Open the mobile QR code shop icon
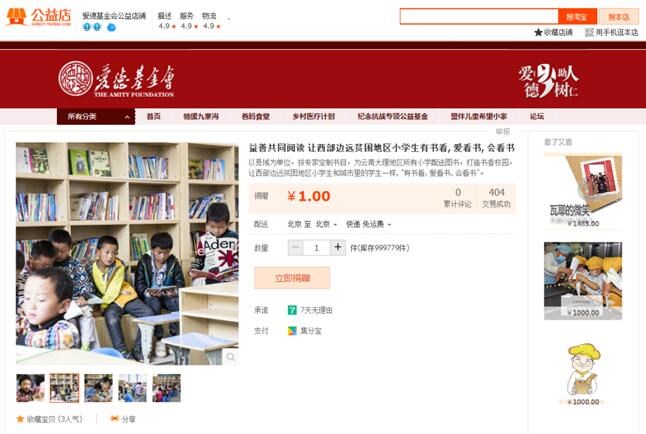The width and height of the screenshot is (646, 434). 590,32
